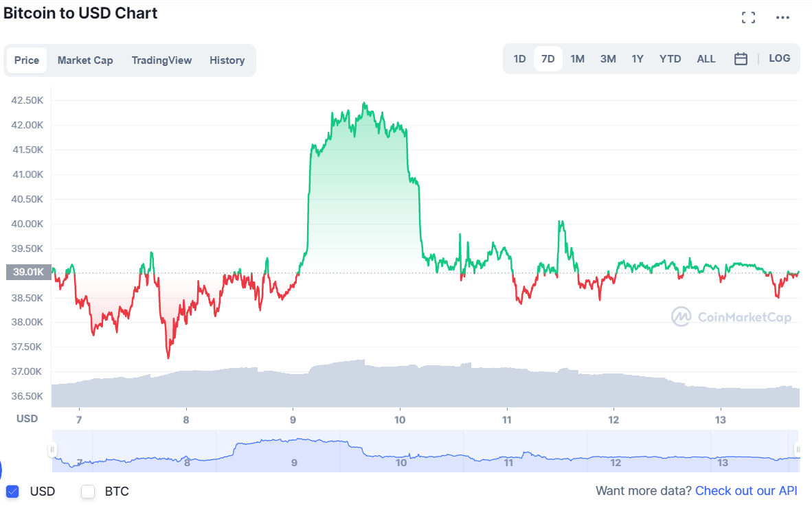This screenshot has width=812, height=519.
Task: Toggle LOG scale on the chart
Action: click(x=780, y=58)
